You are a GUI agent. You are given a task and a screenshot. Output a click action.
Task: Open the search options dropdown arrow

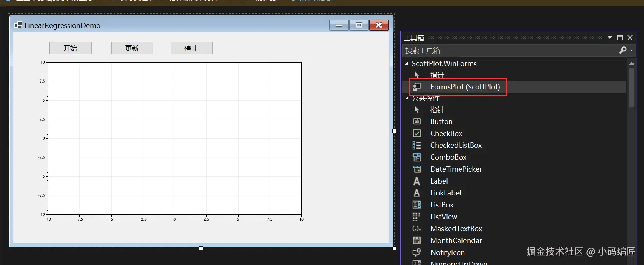tap(631, 50)
